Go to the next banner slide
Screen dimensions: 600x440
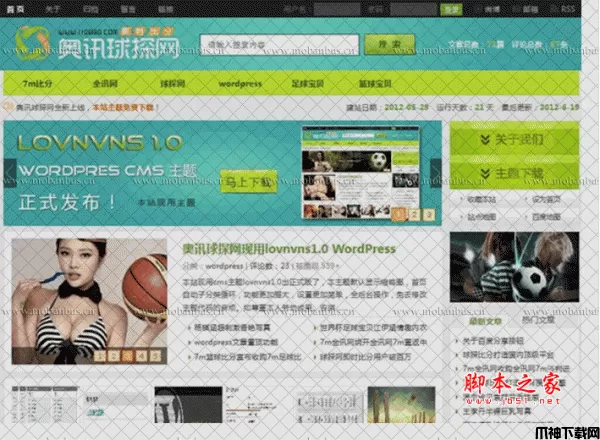(x=436, y=173)
